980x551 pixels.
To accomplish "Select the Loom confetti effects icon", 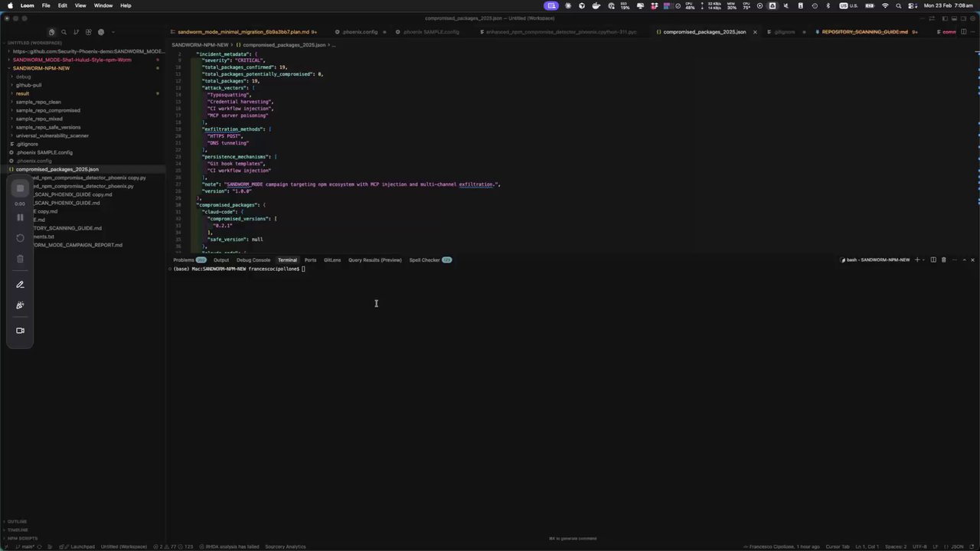I will click(x=20, y=305).
